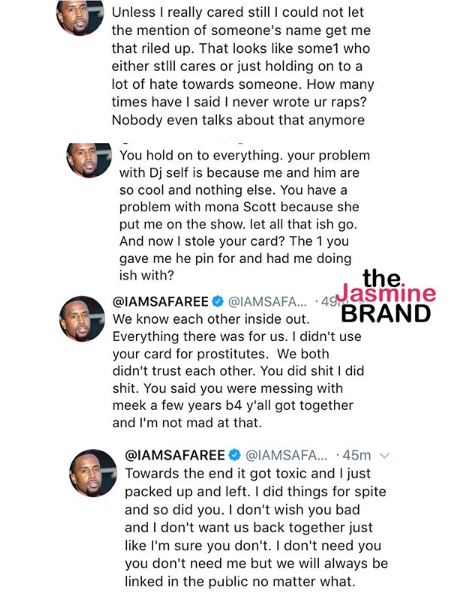Open tweet starting 'Unless I really cared'

click(x=243, y=66)
